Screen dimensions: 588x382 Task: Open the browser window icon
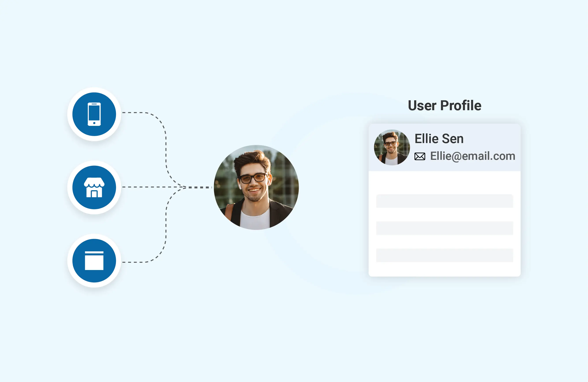click(94, 261)
